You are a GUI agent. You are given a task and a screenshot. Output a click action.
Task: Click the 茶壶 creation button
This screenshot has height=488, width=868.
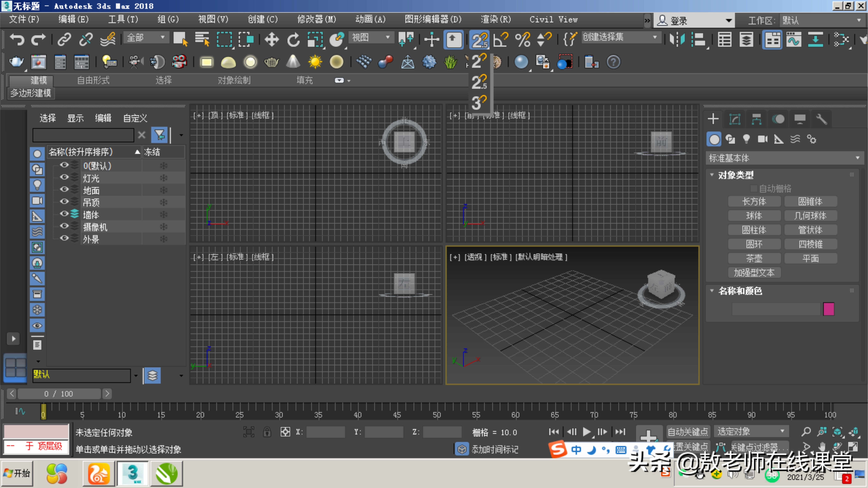754,258
